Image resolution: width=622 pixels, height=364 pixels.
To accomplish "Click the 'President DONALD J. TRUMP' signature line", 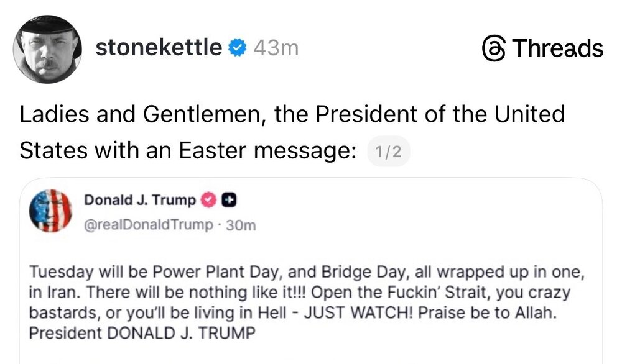I will click(x=142, y=332).
